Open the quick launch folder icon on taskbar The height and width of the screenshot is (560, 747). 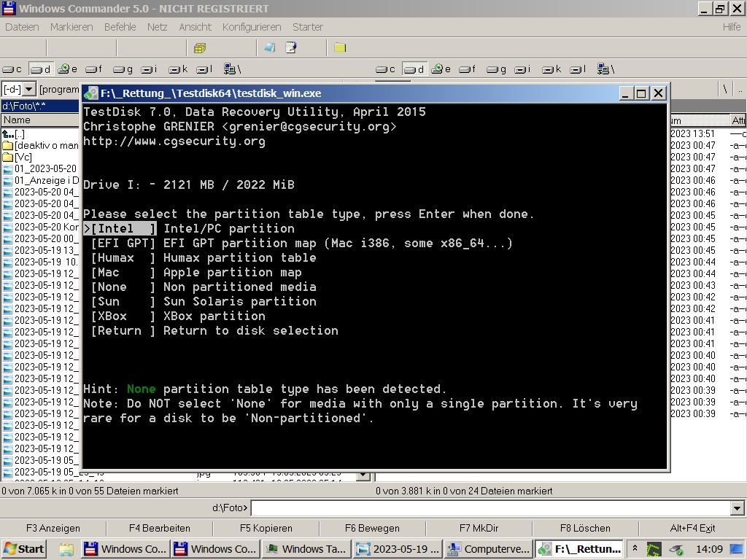[66, 549]
